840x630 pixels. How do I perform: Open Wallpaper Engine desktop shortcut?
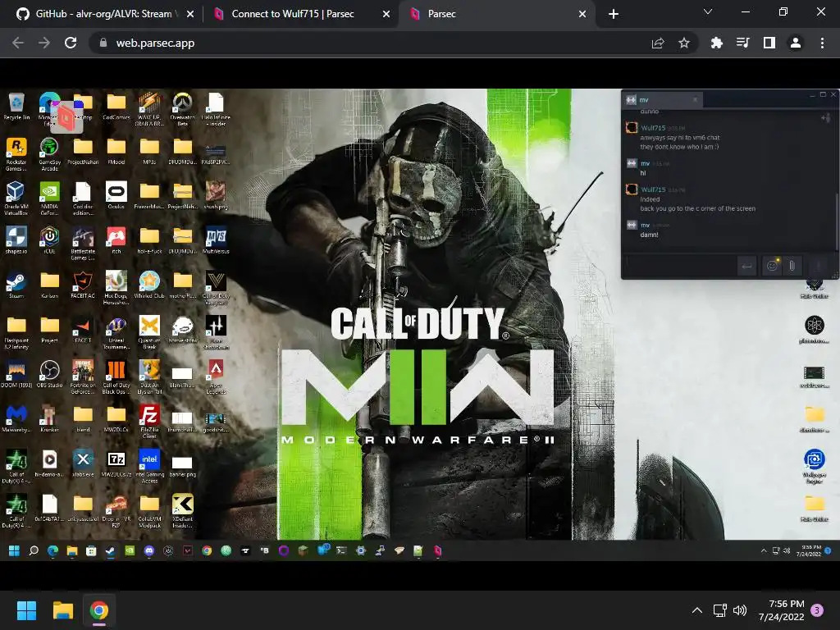click(815, 467)
